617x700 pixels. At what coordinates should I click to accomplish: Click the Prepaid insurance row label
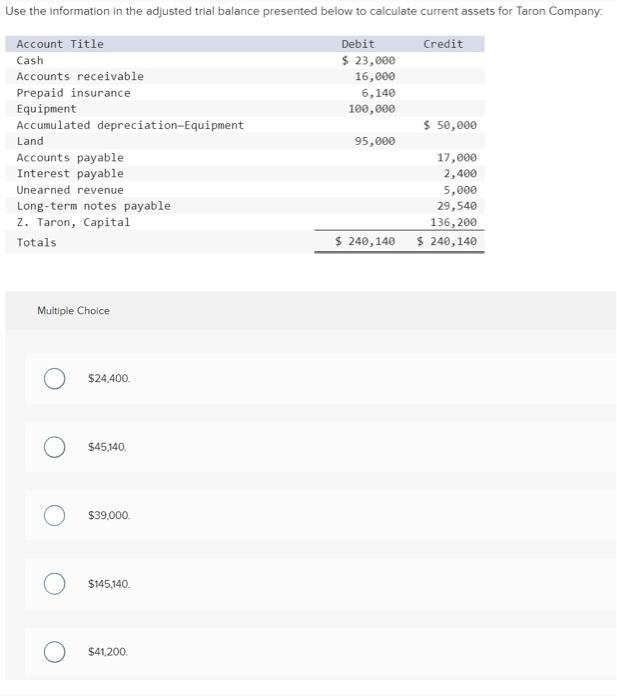[x=73, y=93]
